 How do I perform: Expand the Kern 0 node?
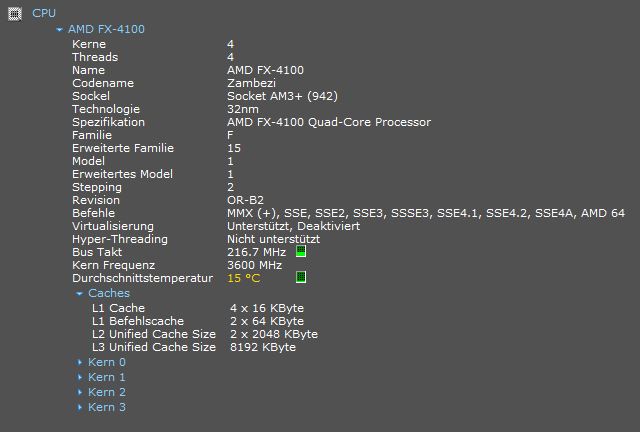click(80, 362)
